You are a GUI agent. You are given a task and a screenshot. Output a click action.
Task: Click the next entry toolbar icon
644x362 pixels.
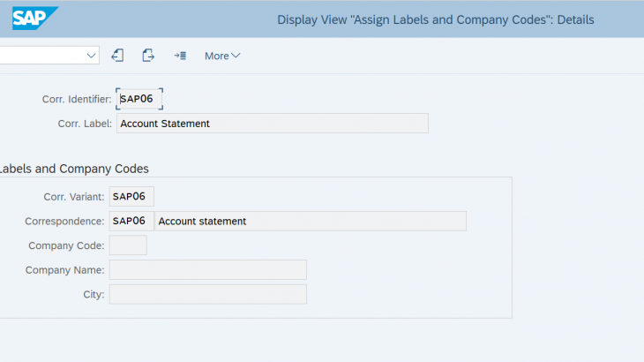click(148, 55)
